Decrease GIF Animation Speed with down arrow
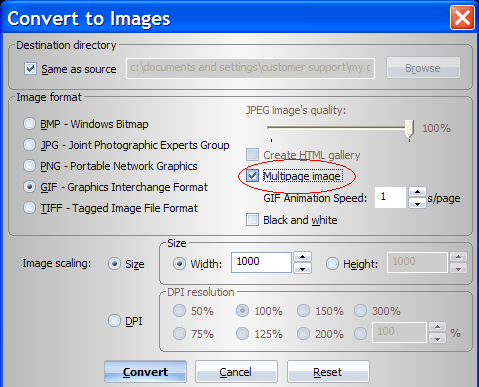 pyautogui.click(x=417, y=203)
